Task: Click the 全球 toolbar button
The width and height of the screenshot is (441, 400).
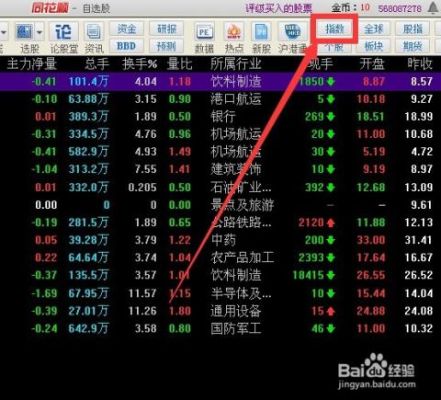Action: point(373,29)
